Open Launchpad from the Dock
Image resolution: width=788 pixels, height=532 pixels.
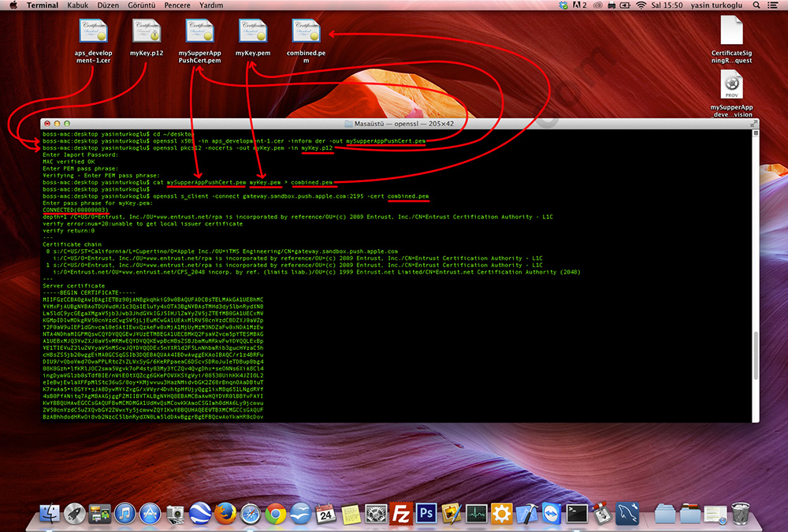point(75,513)
